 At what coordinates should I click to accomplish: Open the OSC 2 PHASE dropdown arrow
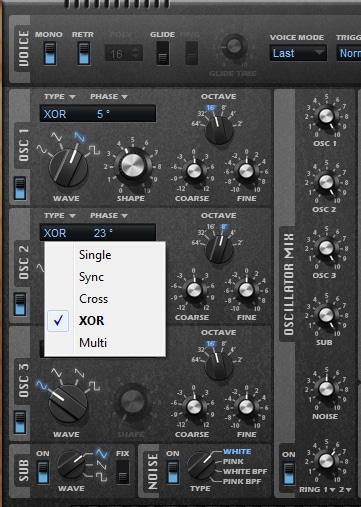(124, 216)
